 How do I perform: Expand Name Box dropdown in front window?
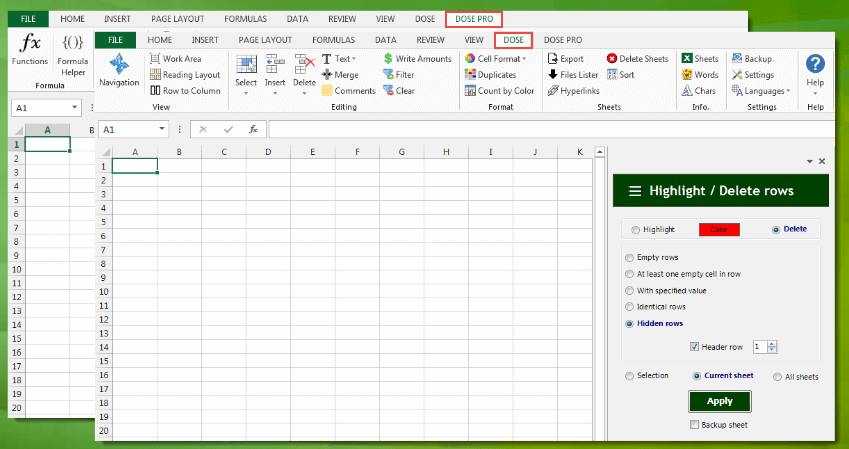click(x=161, y=129)
